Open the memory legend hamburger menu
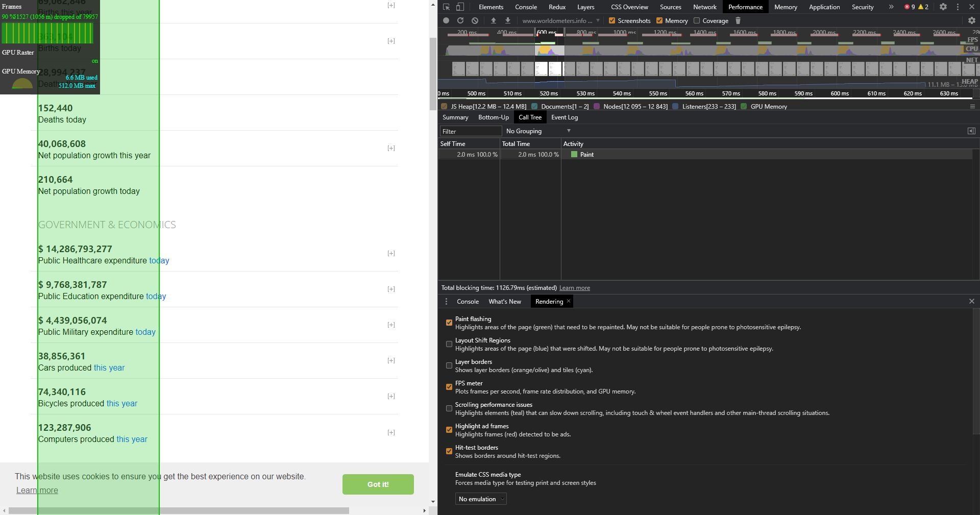 972,107
